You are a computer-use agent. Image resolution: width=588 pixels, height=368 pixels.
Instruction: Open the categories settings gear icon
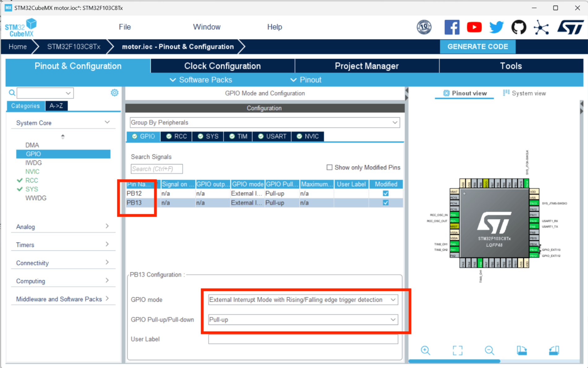(114, 92)
